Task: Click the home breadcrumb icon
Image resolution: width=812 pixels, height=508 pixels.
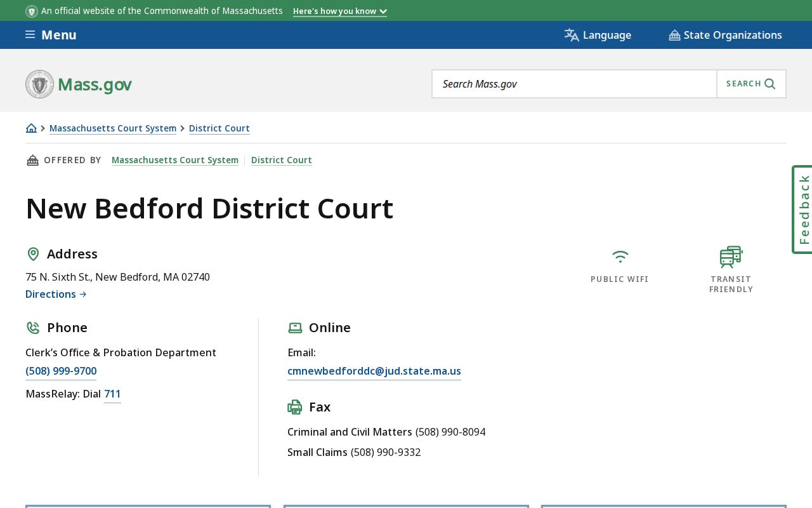Action: [x=31, y=128]
